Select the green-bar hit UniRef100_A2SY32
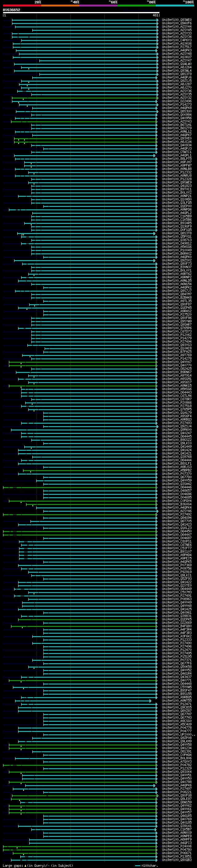The image size is (197, 868). click(177, 98)
